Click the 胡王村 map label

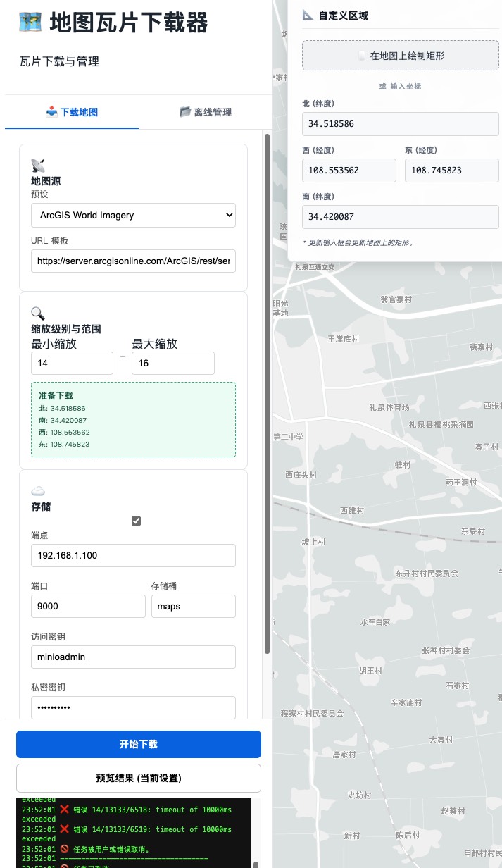point(370,671)
